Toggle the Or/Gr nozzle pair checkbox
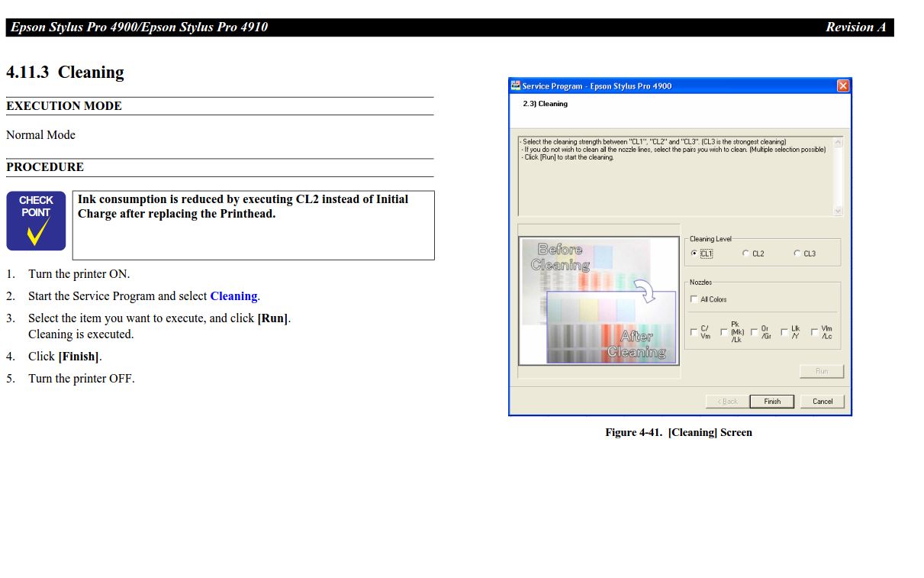 pyautogui.click(x=754, y=332)
